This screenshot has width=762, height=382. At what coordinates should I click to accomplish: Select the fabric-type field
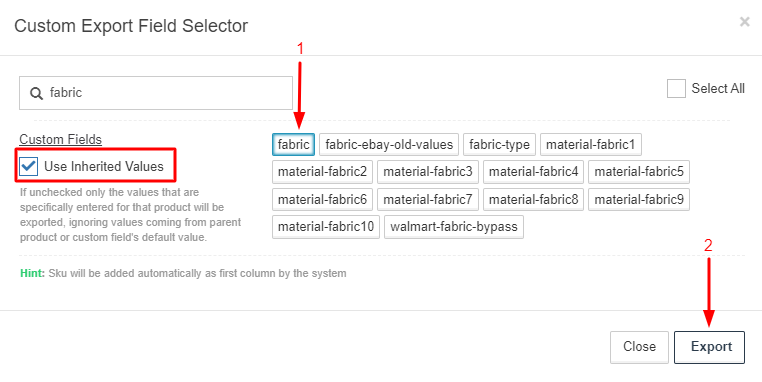coord(500,144)
